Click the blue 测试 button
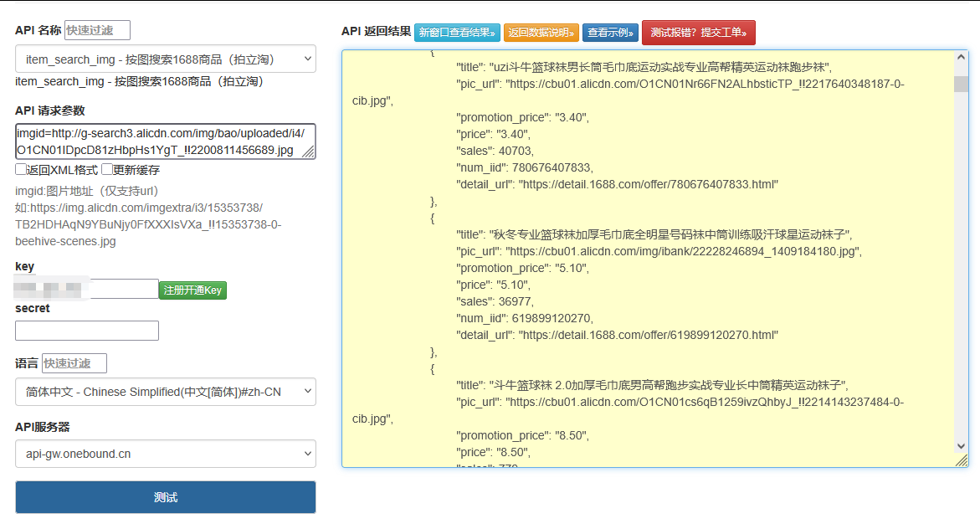This screenshot has width=980, height=529. pyautogui.click(x=166, y=497)
